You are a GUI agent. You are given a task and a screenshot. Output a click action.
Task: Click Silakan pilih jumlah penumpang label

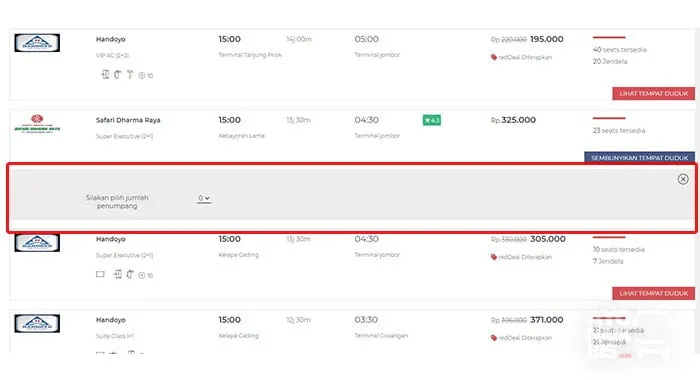pos(117,201)
